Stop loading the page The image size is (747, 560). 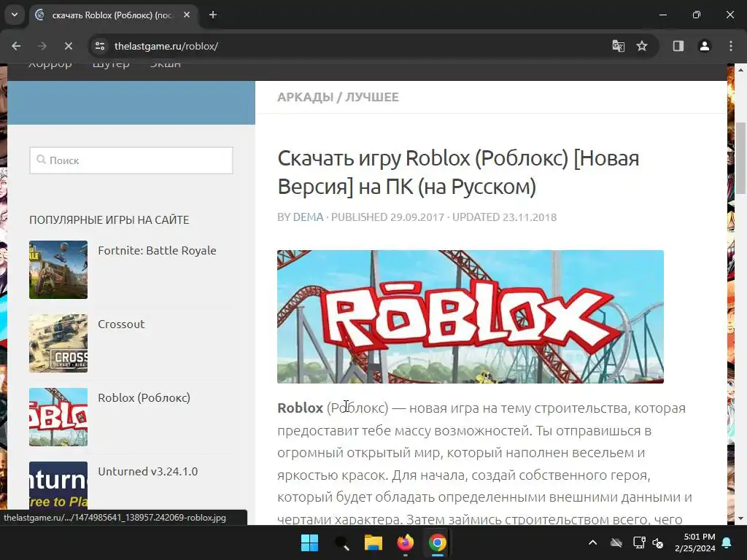[x=69, y=46]
